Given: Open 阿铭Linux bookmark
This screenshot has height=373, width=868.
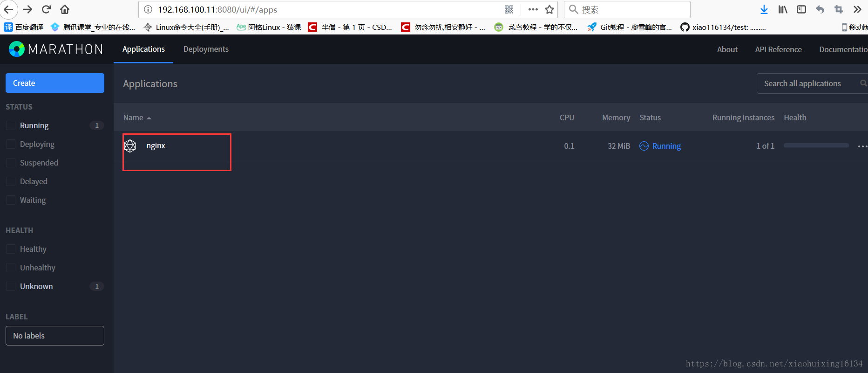Looking at the screenshot, I should tap(269, 27).
